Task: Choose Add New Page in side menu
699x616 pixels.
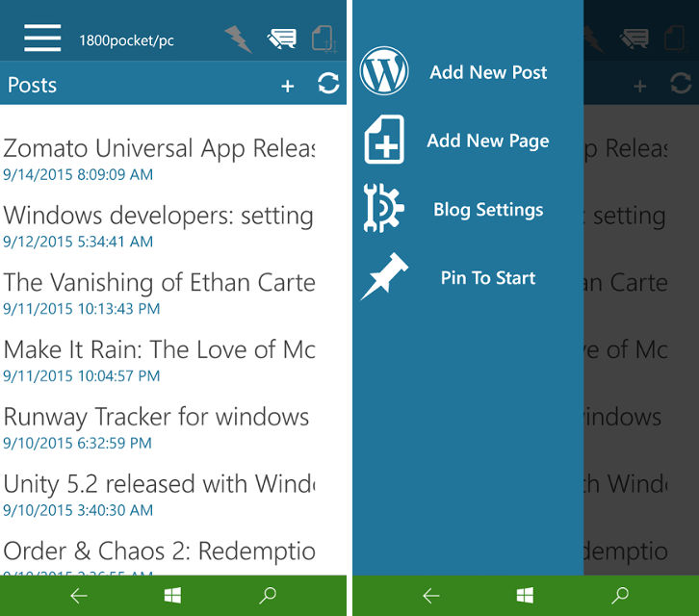Action: [488, 141]
